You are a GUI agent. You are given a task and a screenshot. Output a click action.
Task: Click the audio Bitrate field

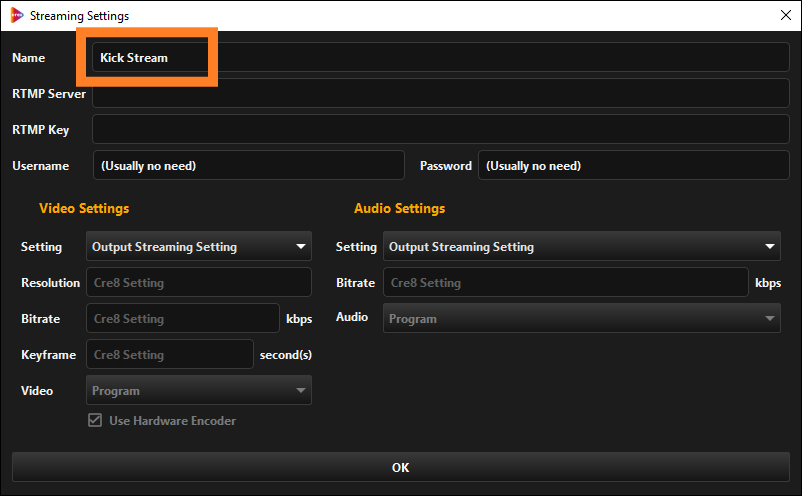tap(566, 282)
